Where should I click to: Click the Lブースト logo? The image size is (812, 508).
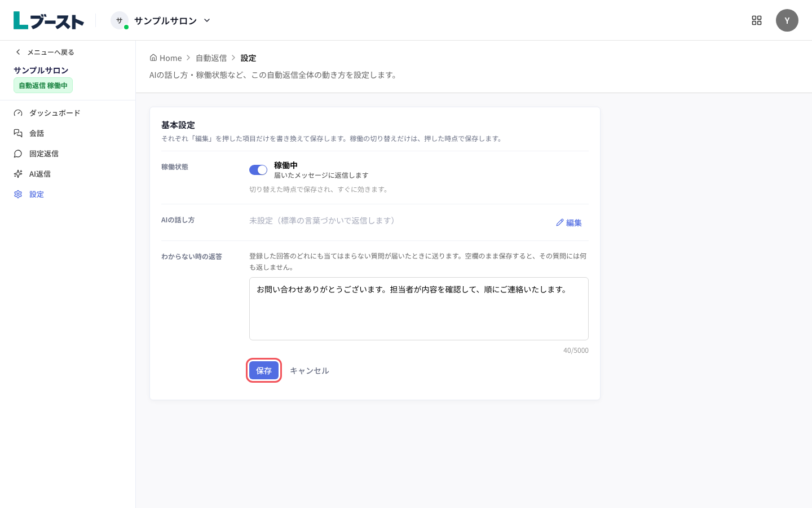pyautogui.click(x=48, y=20)
